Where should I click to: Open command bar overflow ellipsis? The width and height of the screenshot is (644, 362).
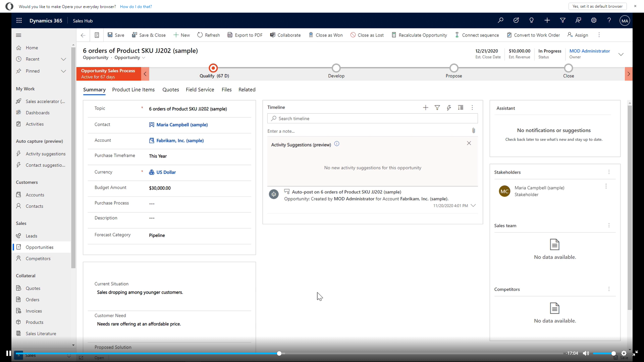click(x=599, y=35)
